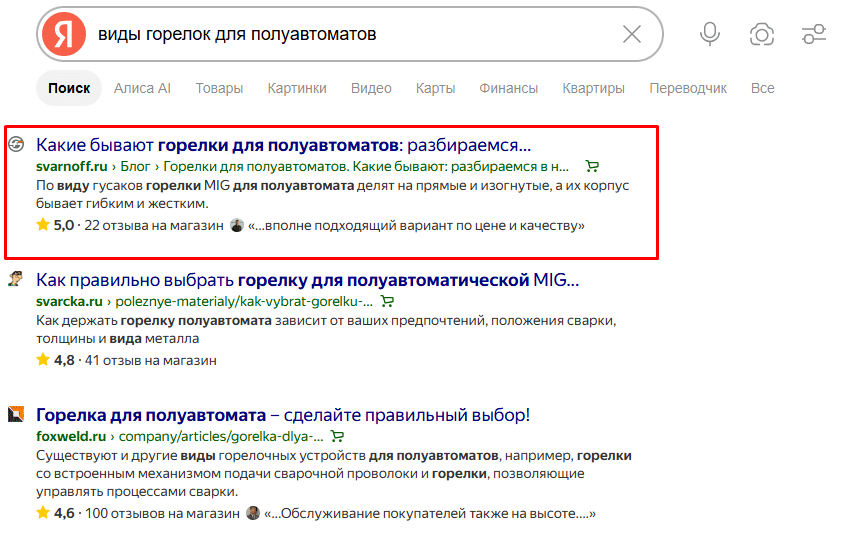The width and height of the screenshot is (847, 546).
Task: Open the svarcka.ru domain link
Action: (69, 301)
